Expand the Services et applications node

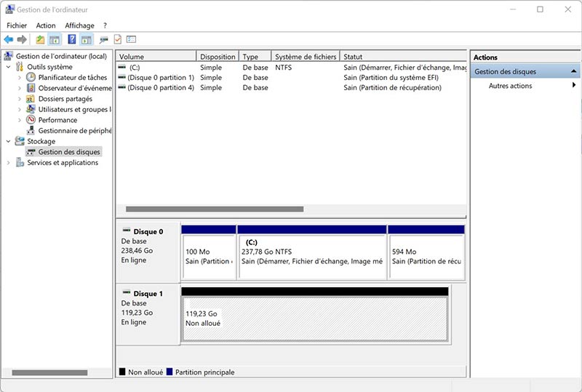(9, 163)
